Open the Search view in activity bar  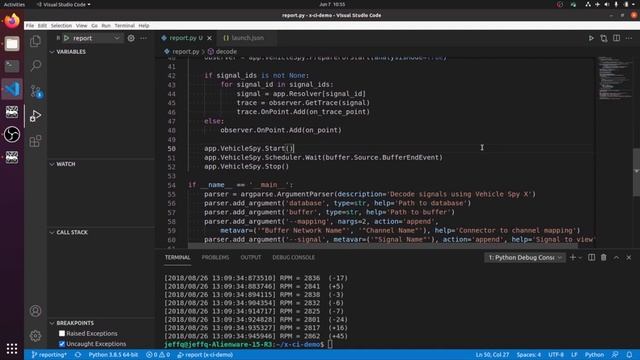36,66
